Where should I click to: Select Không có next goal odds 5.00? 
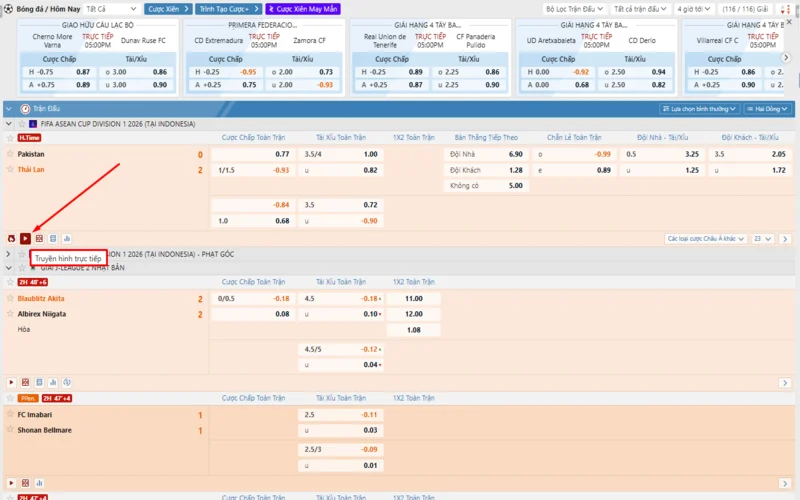coord(486,186)
